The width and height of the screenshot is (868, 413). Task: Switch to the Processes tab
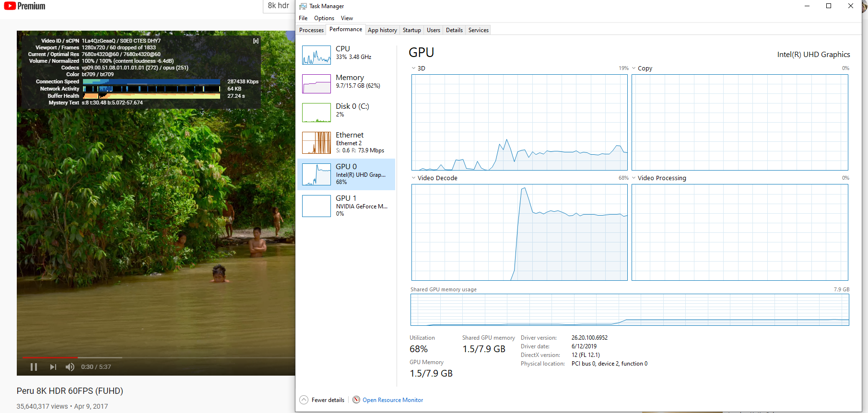tap(311, 30)
